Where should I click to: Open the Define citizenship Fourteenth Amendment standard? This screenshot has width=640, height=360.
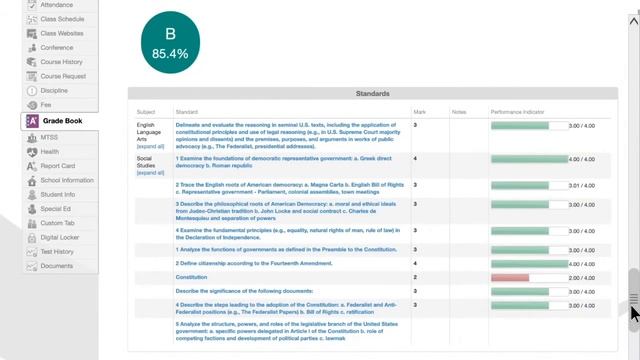254,263
